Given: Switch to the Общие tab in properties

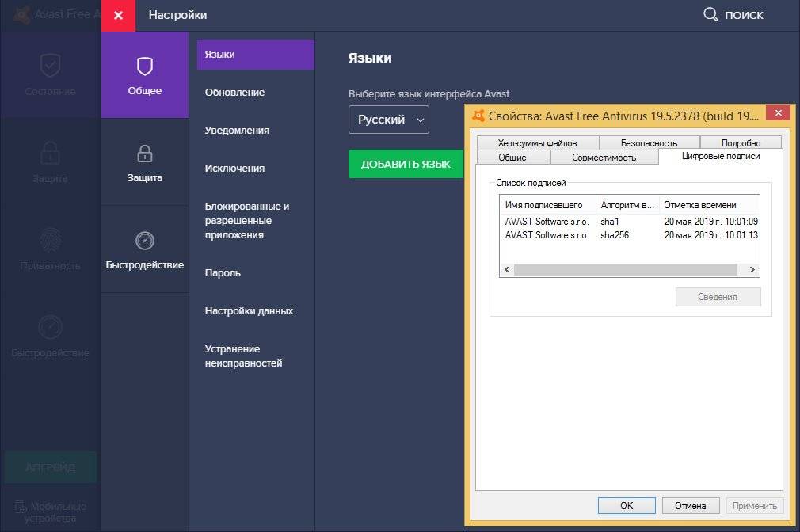Looking at the screenshot, I should 512,157.
